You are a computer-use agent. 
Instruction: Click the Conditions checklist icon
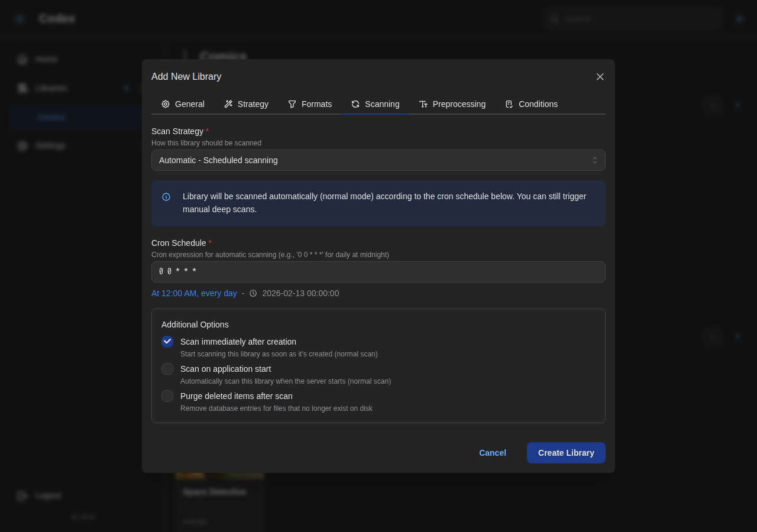[509, 104]
